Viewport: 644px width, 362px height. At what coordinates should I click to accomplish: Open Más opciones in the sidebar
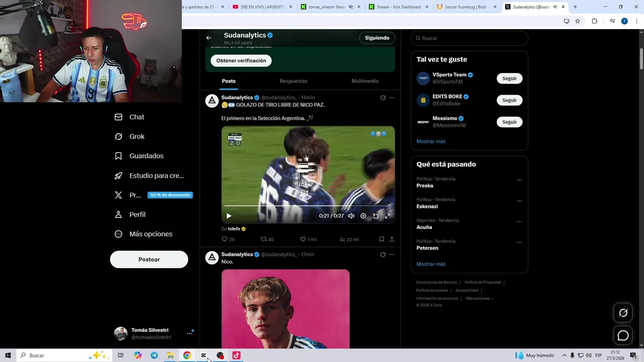[x=143, y=234]
